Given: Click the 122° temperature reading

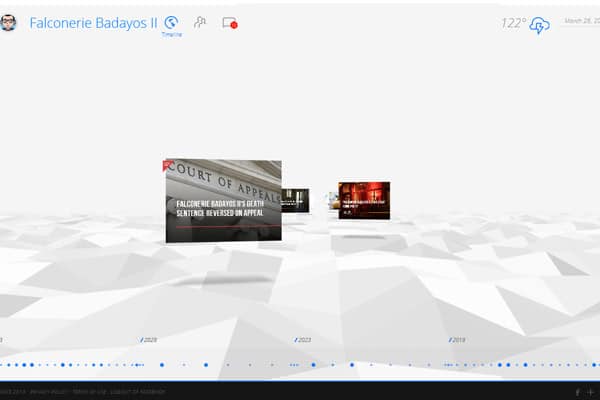Looking at the screenshot, I should [x=514, y=23].
